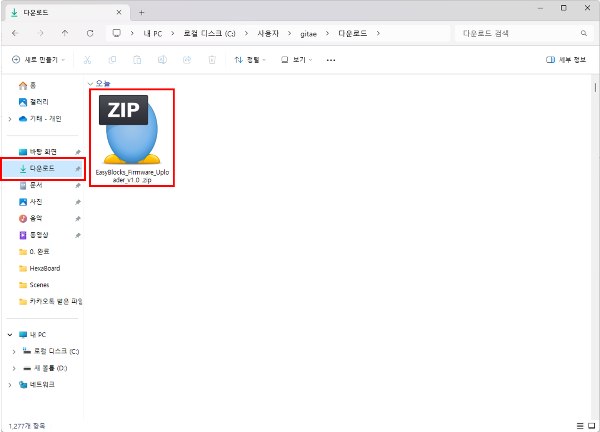Click the Cut scissors icon
The width and height of the screenshot is (600, 432).
tap(87, 60)
